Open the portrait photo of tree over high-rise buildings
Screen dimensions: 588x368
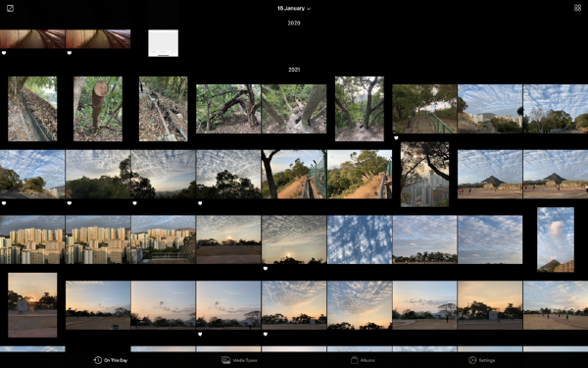pyautogui.click(x=424, y=175)
